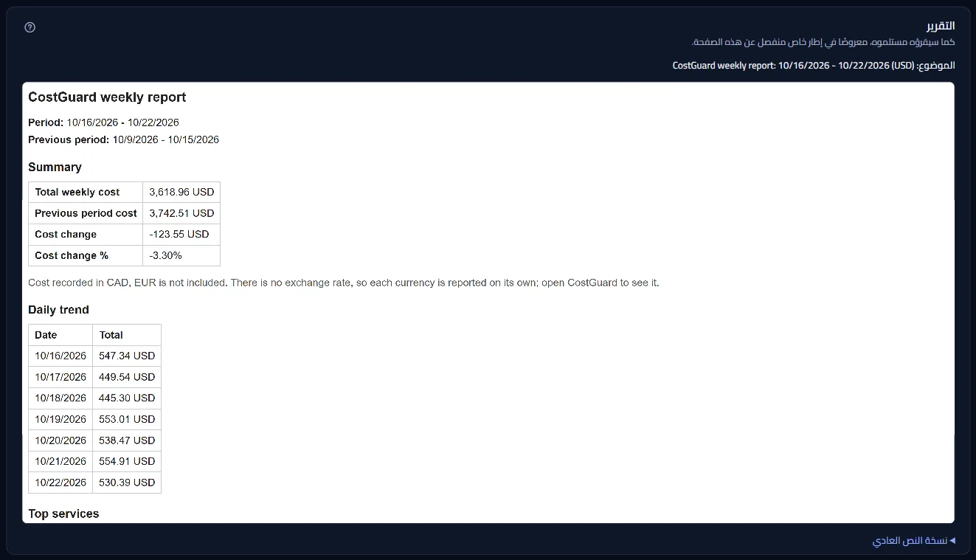Click the 10/16/2026 date cell
The width and height of the screenshot is (976, 560).
[x=60, y=356]
